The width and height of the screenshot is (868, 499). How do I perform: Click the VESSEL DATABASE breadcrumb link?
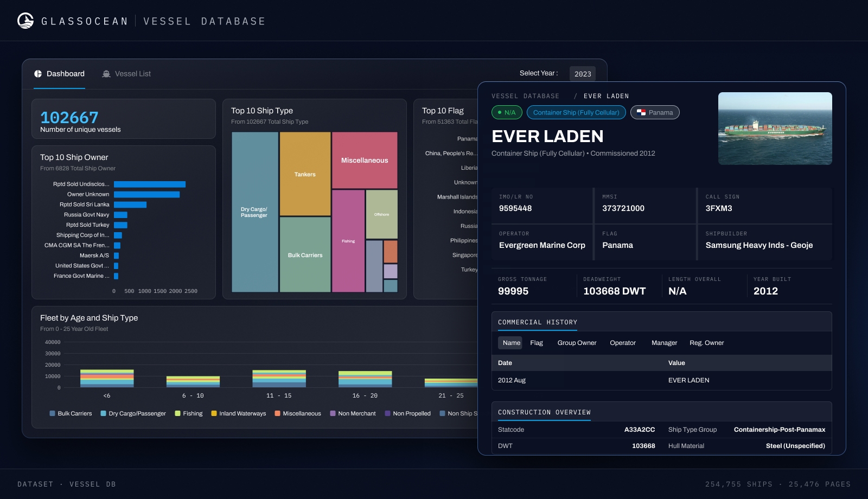[525, 96]
